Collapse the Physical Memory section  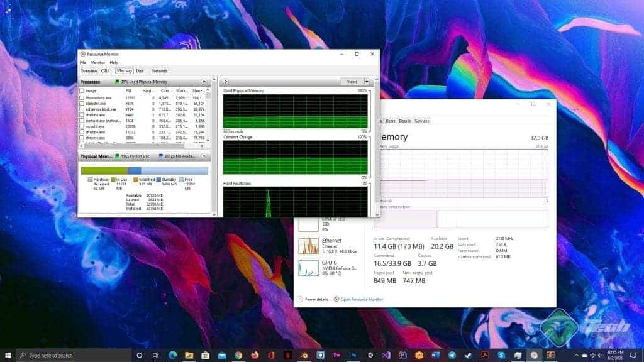[x=204, y=155]
